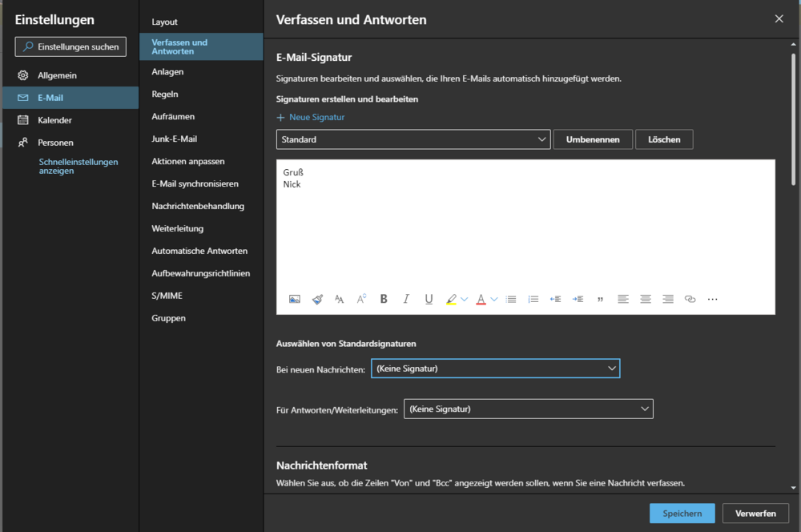Expand the Standard signature dropdown
Image resolution: width=801 pixels, height=532 pixels.
413,139
